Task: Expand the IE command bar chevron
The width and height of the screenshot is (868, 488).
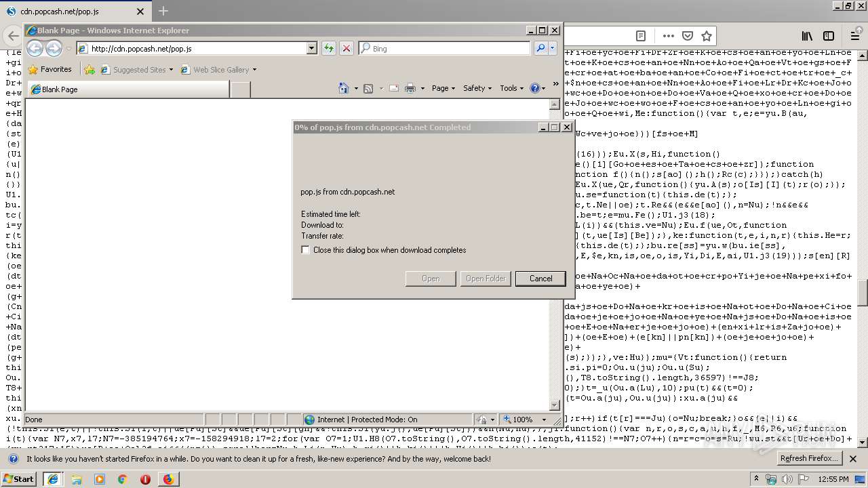Action: 556,85
